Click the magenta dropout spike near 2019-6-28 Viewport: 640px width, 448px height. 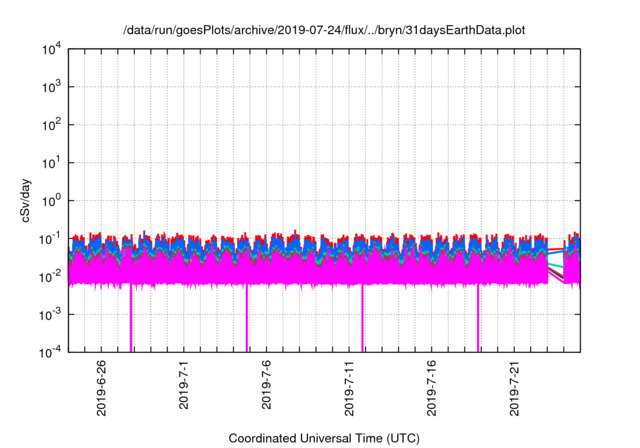pyautogui.click(x=131, y=318)
